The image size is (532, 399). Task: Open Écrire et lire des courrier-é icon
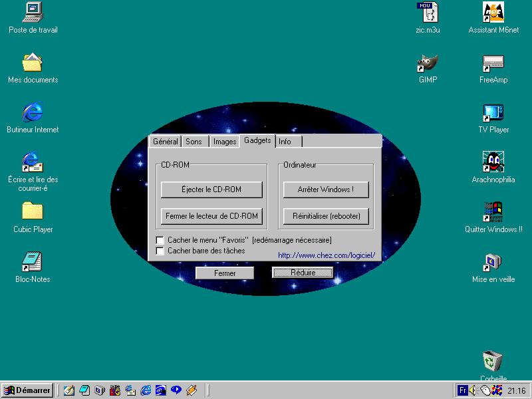coord(33,162)
